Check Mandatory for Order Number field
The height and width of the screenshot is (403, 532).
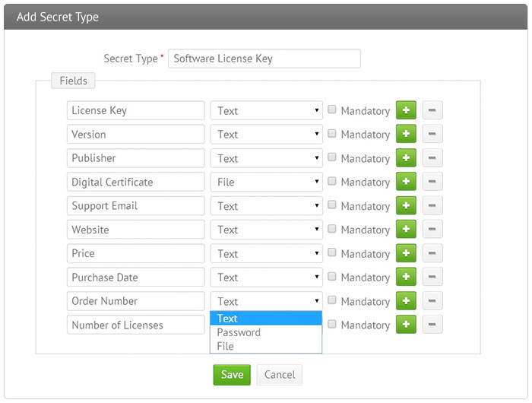(x=332, y=301)
